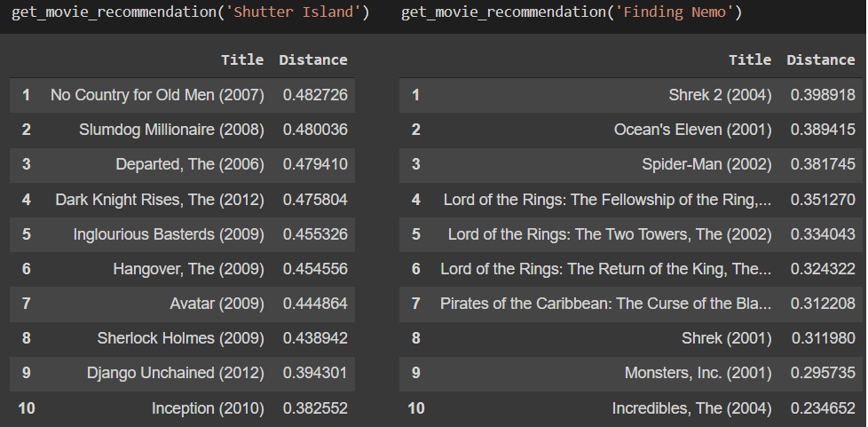
Task: Click Avatar (2009) title cell
Action: click(217, 304)
